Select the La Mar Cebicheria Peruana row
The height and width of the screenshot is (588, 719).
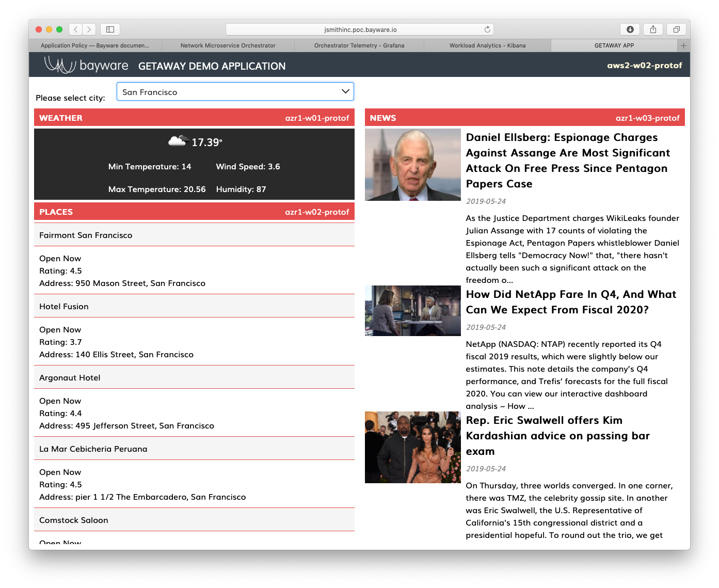click(194, 449)
